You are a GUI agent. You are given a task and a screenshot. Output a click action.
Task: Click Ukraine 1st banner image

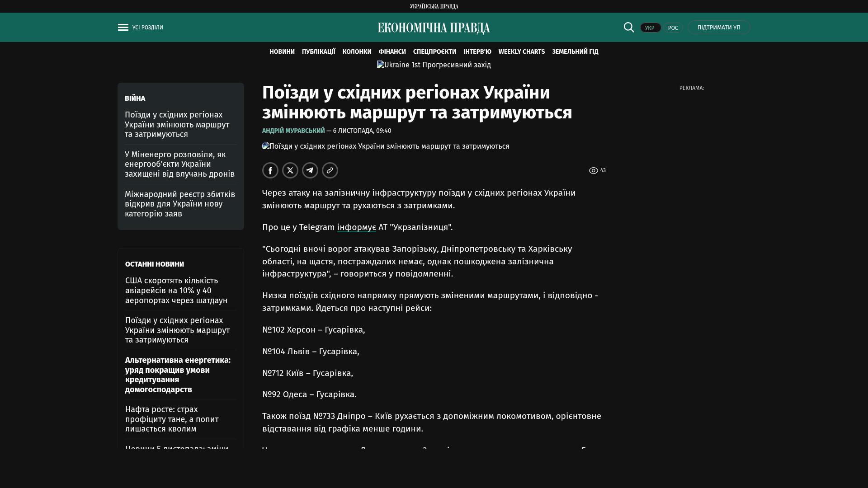pos(434,65)
